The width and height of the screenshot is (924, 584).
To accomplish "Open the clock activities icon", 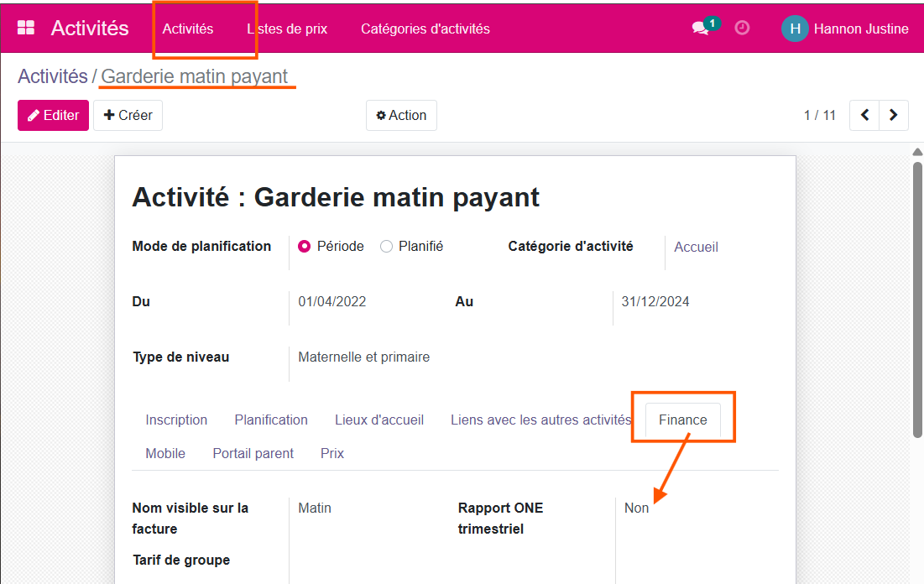I will (742, 28).
